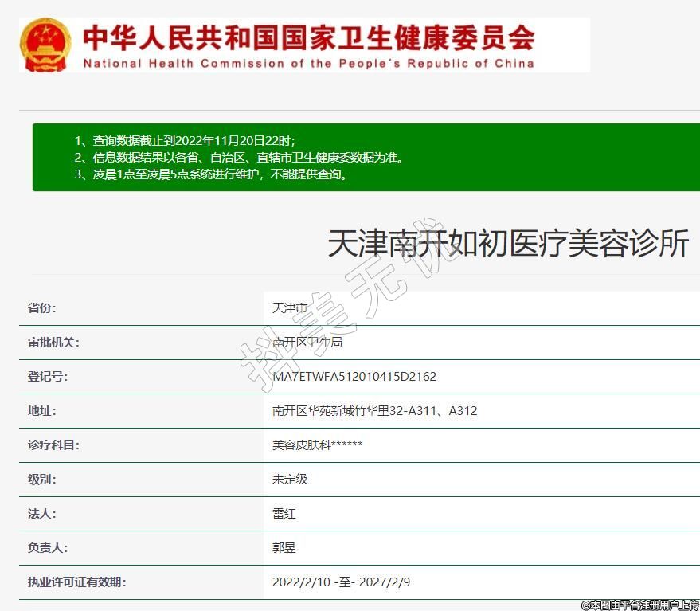The width and height of the screenshot is (700, 611).
Task: Select notice line about 卫生健康委数据为准
Action: click(239, 158)
